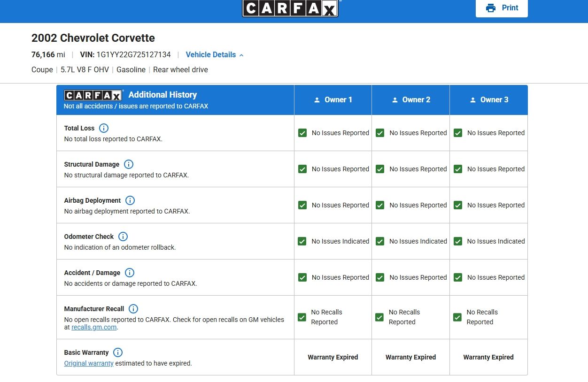The image size is (588, 382).
Task: Open info icon next to Structural Damage
Action: pos(129,164)
